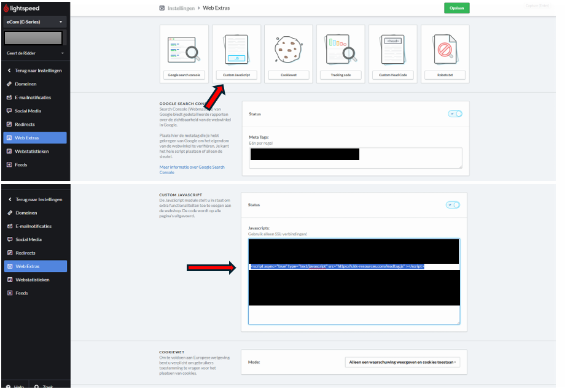The width and height of the screenshot is (570, 392).
Task: Select the Custom JavaScript tile icon
Action: [236, 49]
